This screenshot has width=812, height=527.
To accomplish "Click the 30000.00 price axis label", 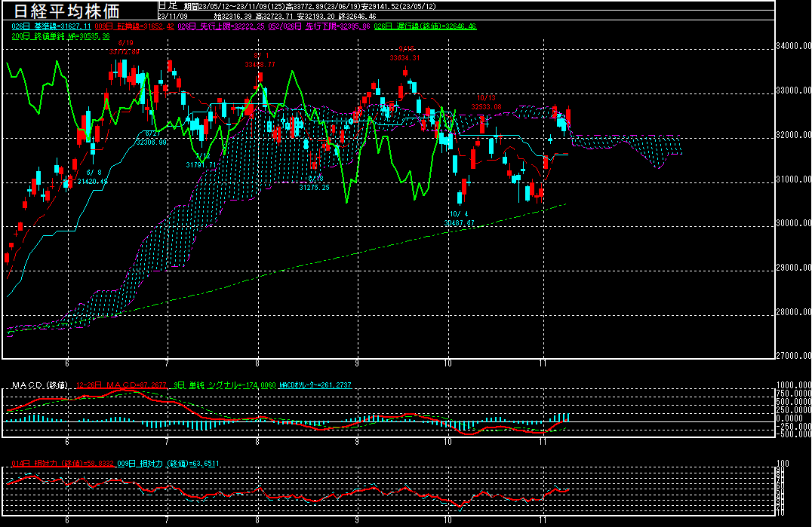I will [x=793, y=223].
